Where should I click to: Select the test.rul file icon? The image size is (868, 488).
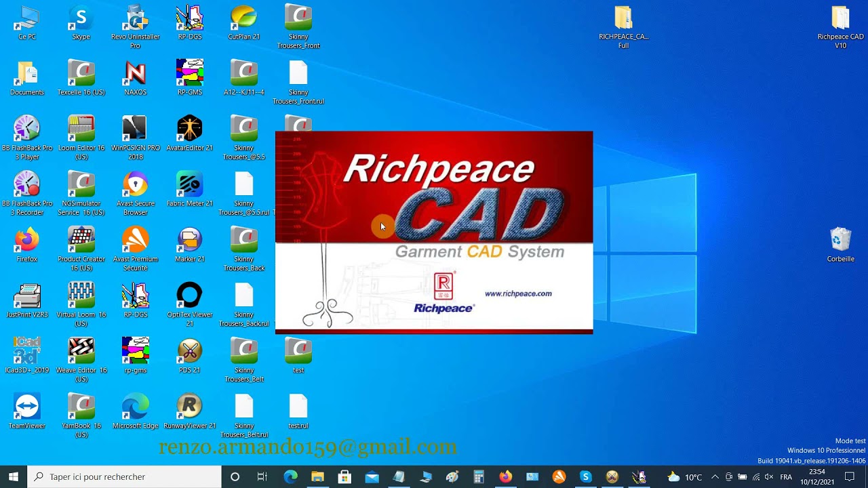click(298, 411)
